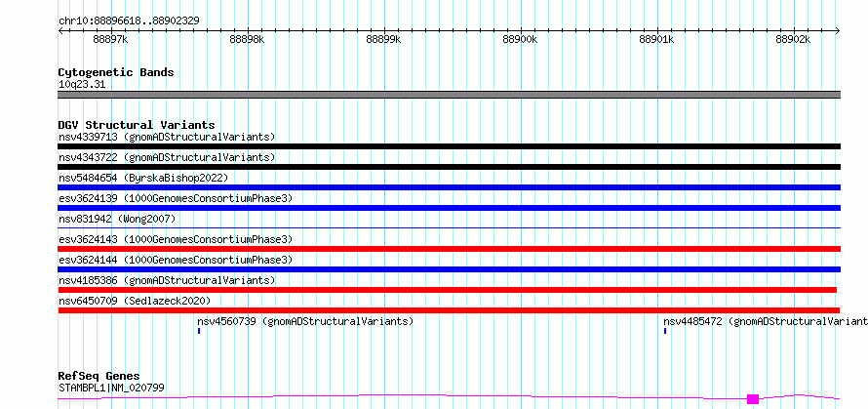
Task: Open the STAMBPL1|NM_020799 gene label
Action: point(111,388)
